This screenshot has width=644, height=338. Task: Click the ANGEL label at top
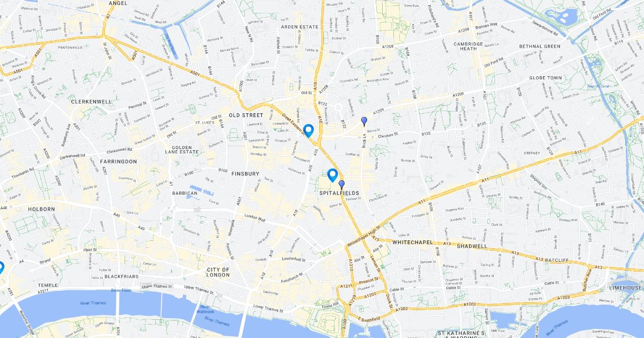pos(118,3)
